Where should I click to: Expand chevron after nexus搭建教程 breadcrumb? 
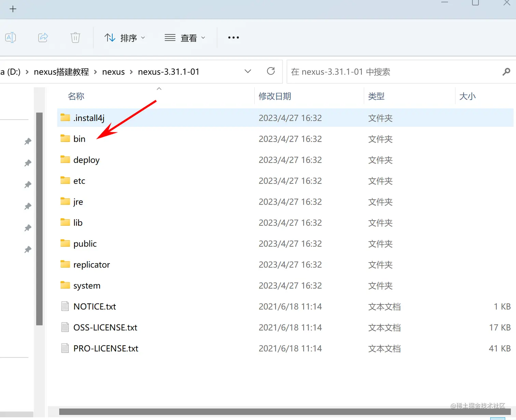pyautogui.click(x=96, y=72)
